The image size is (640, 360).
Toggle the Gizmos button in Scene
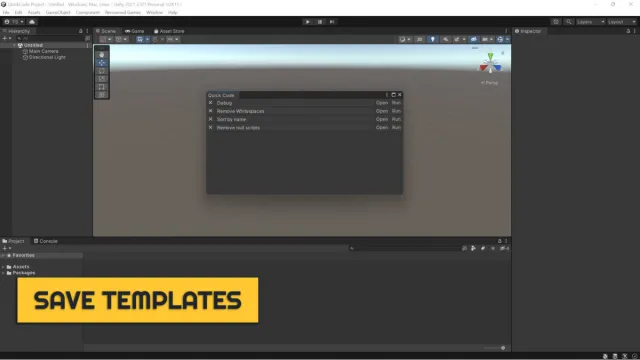(500, 39)
